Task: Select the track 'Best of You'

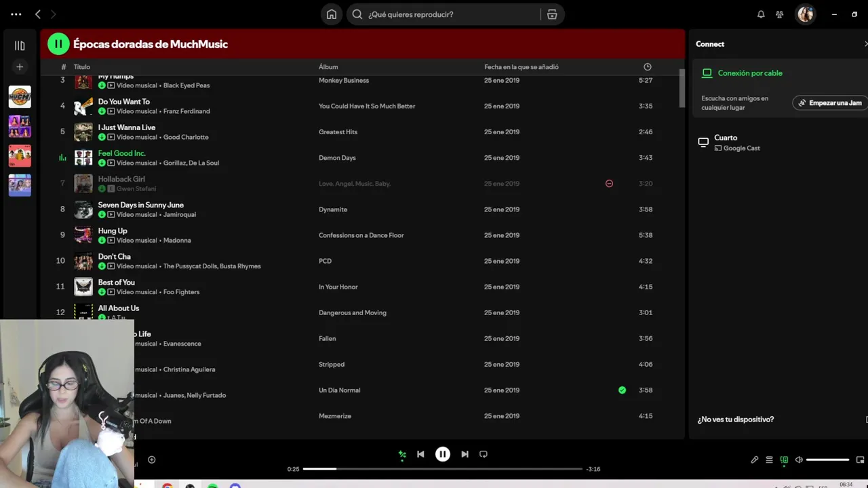Action: pyautogui.click(x=117, y=282)
